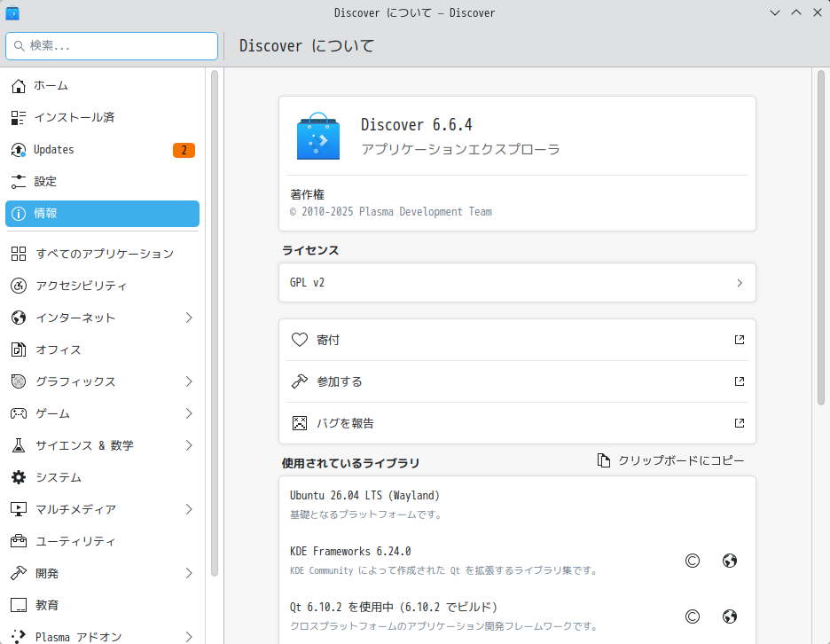Viewport: 830px width, 644px height.
Task: Click the gear icon beside システム
Action: click(19, 477)
